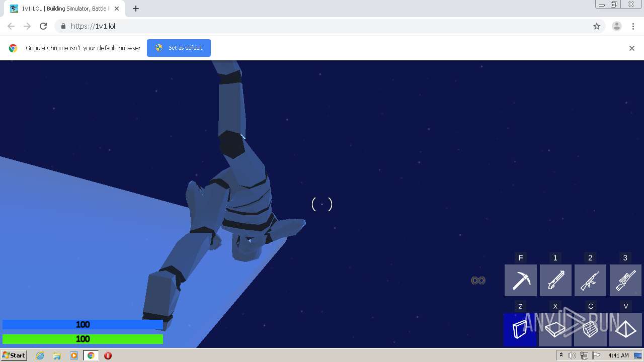Image resolution: width=644 pixels, height=362 pixels.
Task: Open Windows Explorer folder from taskbar
Action: [x=57, y=355]
